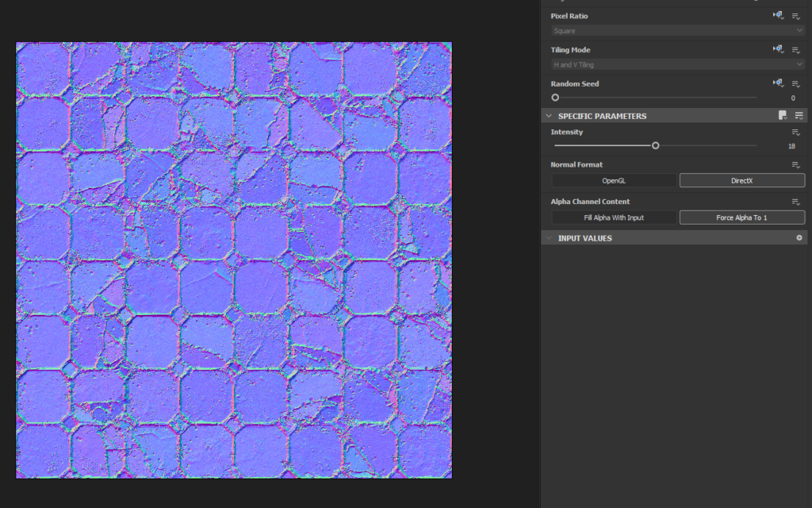Open the Tiling Mode parameter options menu icon
This screenshot has height=508, width=812.
coord(795,50)
